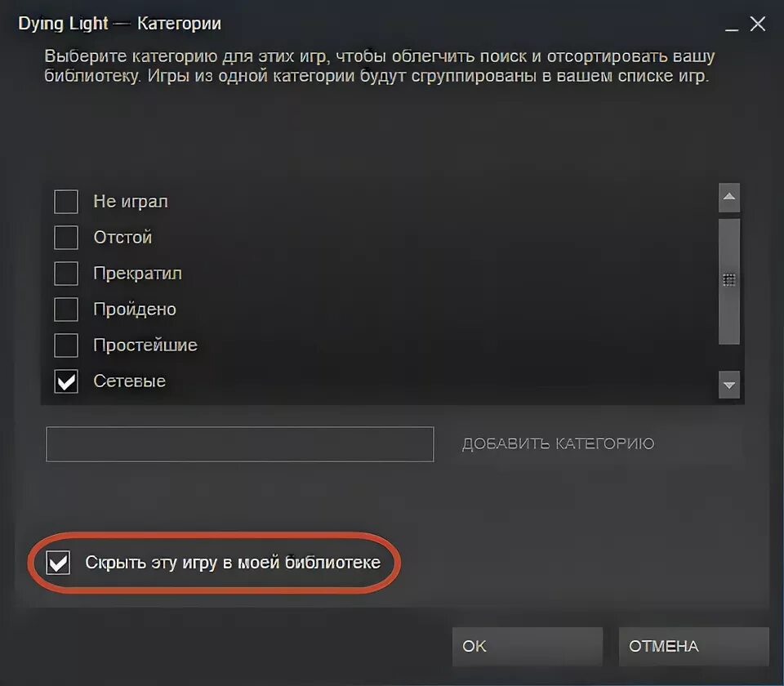
Task: Click "ДОБАВИТЬ КАТЕГОРИЮ" button
Action: tap(558, 444)
